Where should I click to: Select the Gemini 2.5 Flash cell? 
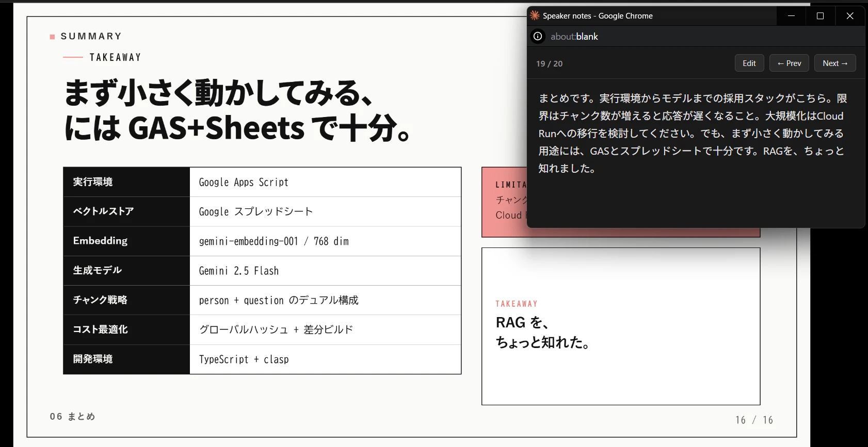325,270
